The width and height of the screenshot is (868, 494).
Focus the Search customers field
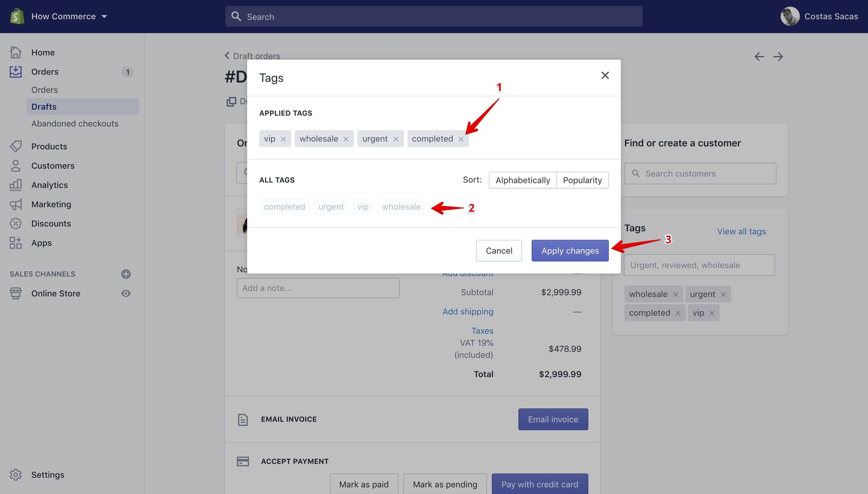point(700,174)
